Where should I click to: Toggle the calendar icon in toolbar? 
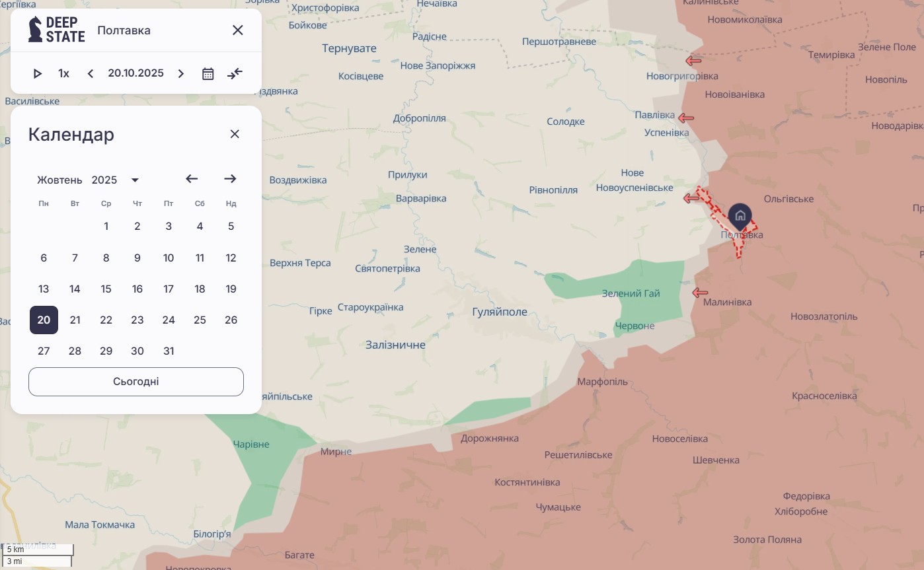(x=208, y=73)
